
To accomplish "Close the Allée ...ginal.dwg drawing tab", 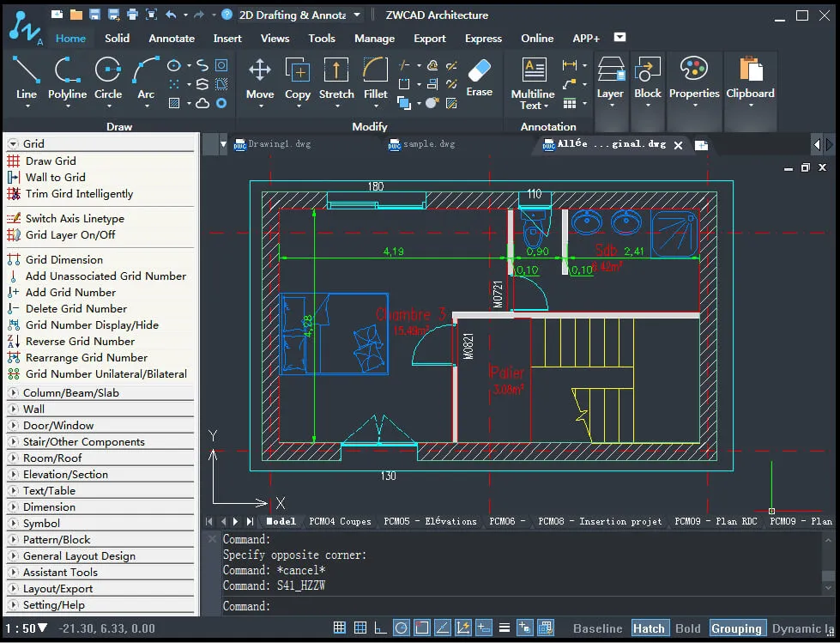I will click(x=679, y=144).
